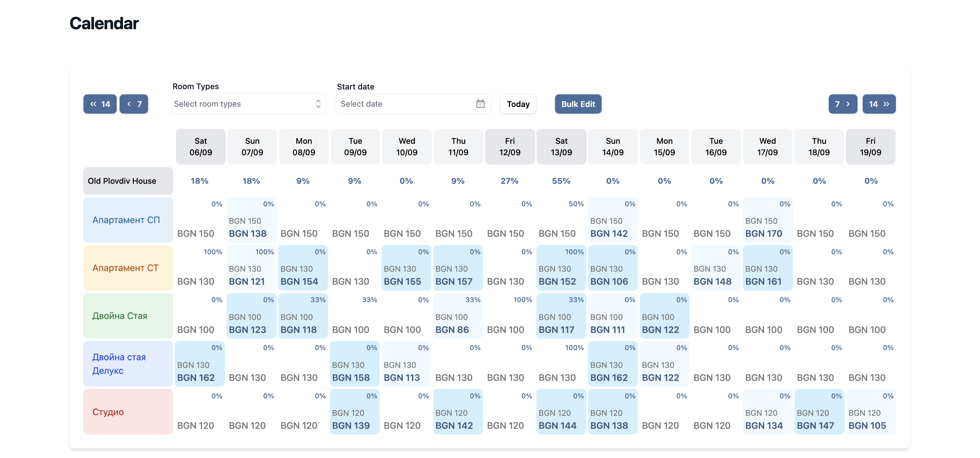Open the Room Types selector chevrons

(x=318, y=103)
